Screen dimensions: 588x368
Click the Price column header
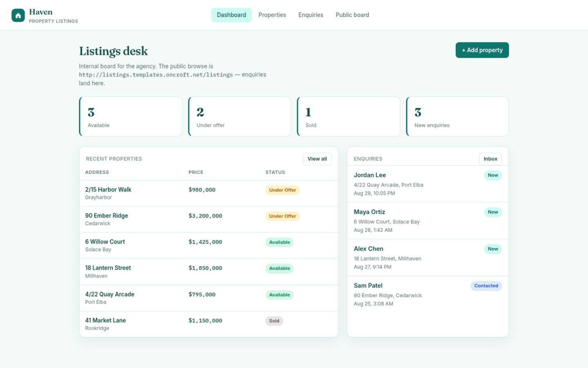(196, 172)
